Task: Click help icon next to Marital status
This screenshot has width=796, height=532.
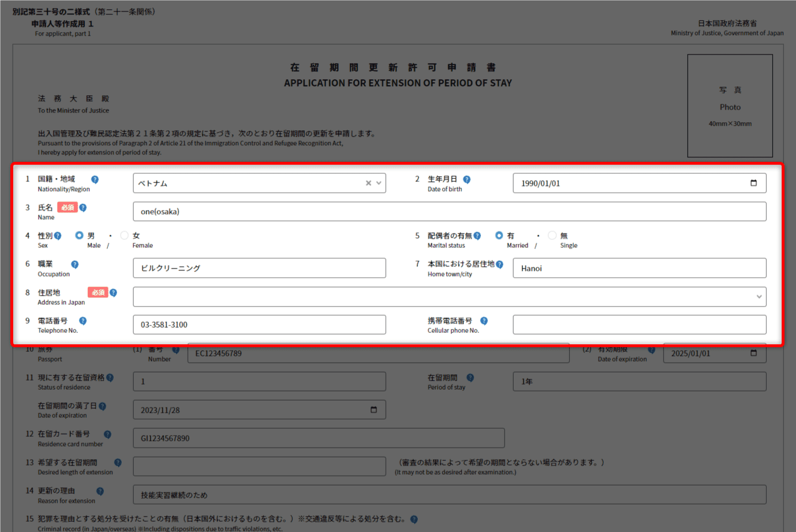Action: point(477,236)
